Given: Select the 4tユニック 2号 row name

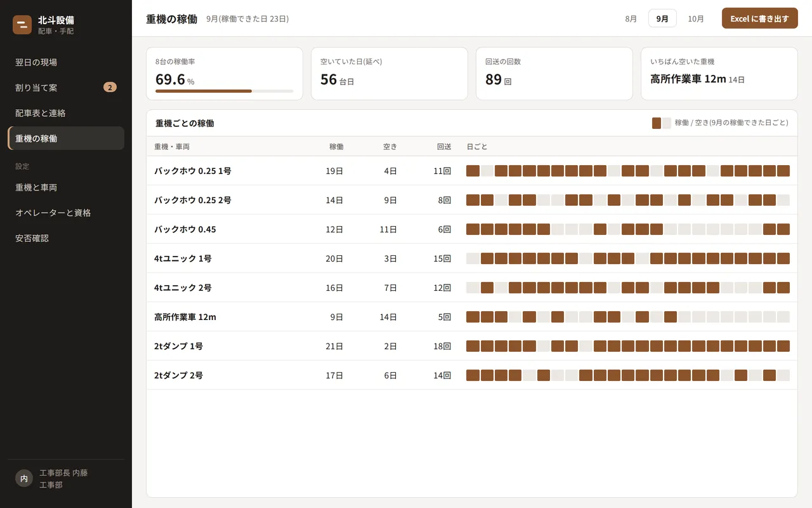Looking at the screenshot, I should (x=183, y=288).
